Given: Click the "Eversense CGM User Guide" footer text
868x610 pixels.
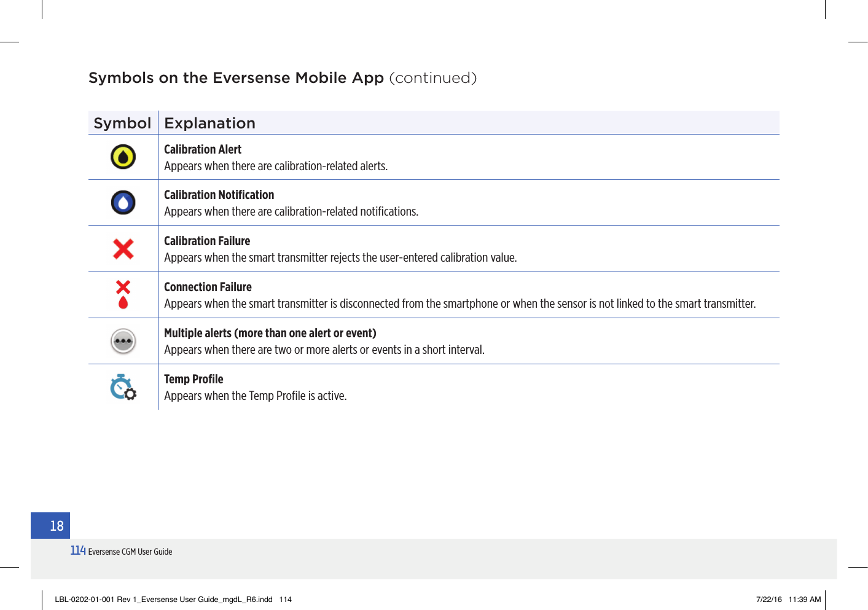Looking at the screenshot, I should (130, 552).
